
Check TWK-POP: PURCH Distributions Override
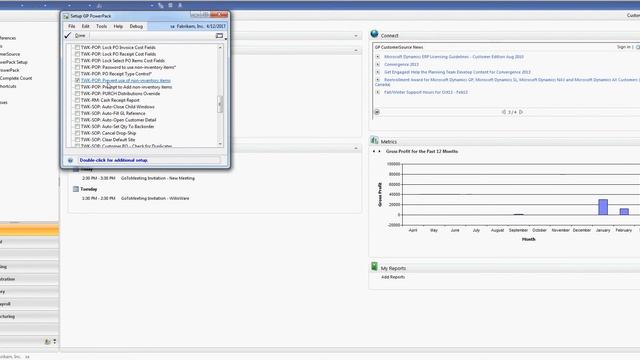pos(77,93)
